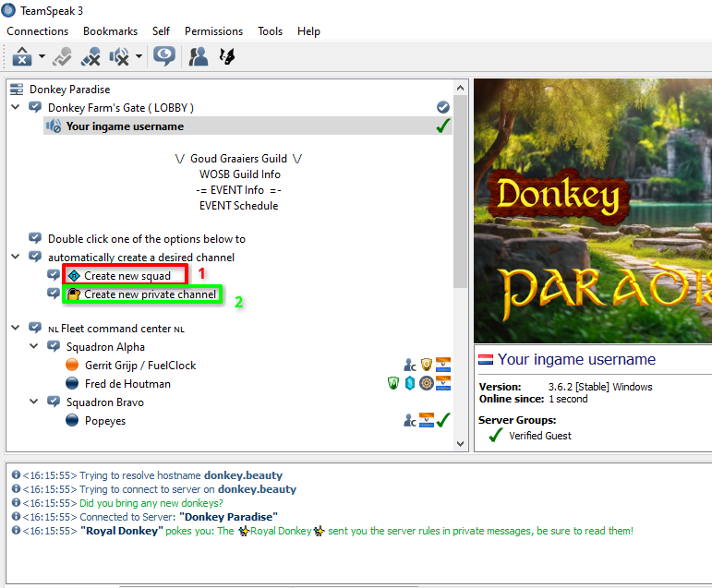Select the Create new squad channel
712x588 pixels.
click(x=127, y=276)
